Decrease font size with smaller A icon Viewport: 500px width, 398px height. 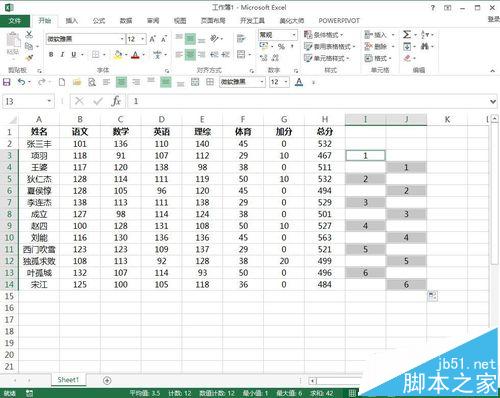pos(164,39)
